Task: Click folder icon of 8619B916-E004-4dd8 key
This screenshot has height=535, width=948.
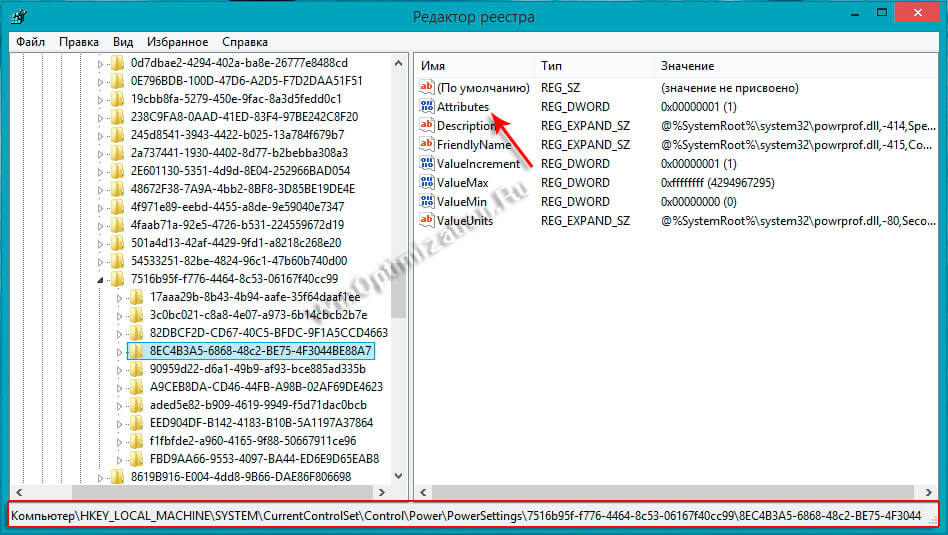Action: tap(117, 477)
